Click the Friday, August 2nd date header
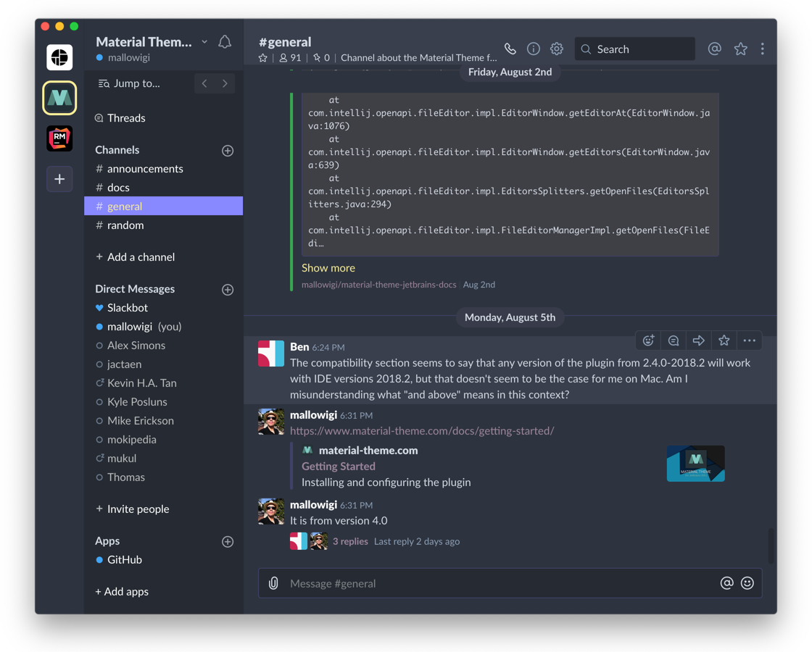 pos(510,72)
